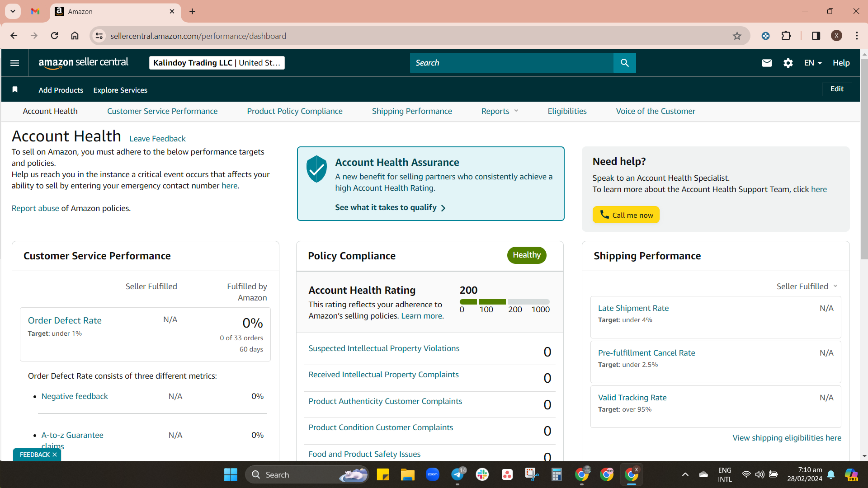Open the Help link in the header
Image resolution: width=868 pixels, height=488 pixels.
coord(841,63)
